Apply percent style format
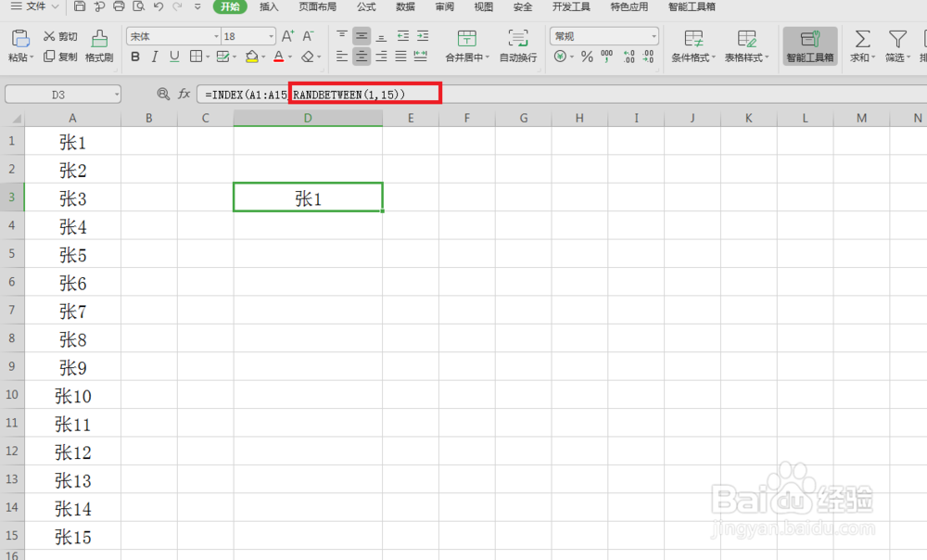Image resolution: width=927 pixels, height=560 pixels. click(587, 57)
